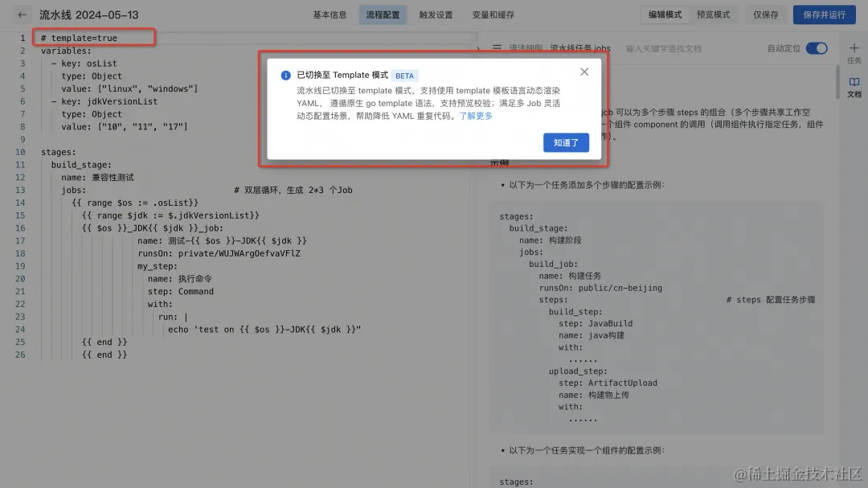Click 'name: java构建' in the docs example
Viewport: 868px width, 488px height.
tap(592, 336)
